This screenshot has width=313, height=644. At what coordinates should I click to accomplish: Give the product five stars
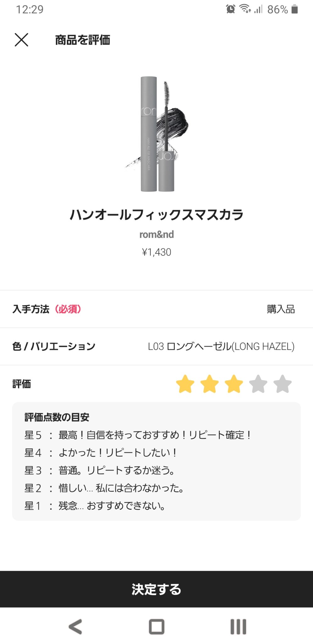282,384
